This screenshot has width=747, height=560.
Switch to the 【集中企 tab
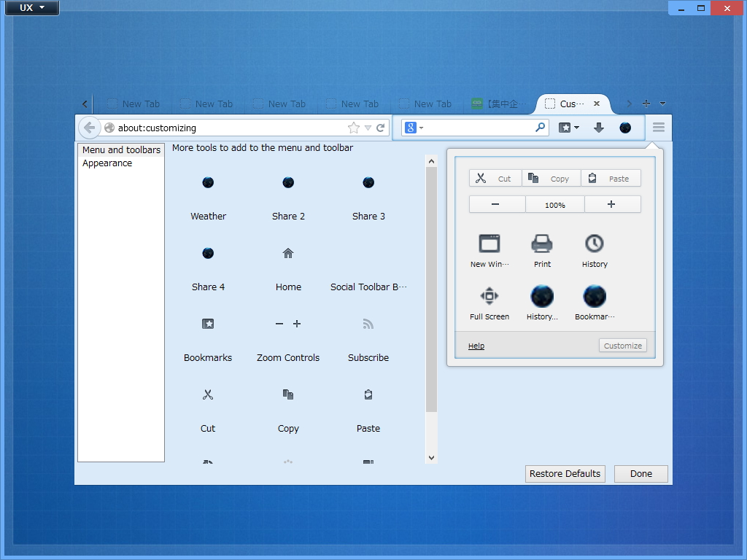tap(499, 104)
